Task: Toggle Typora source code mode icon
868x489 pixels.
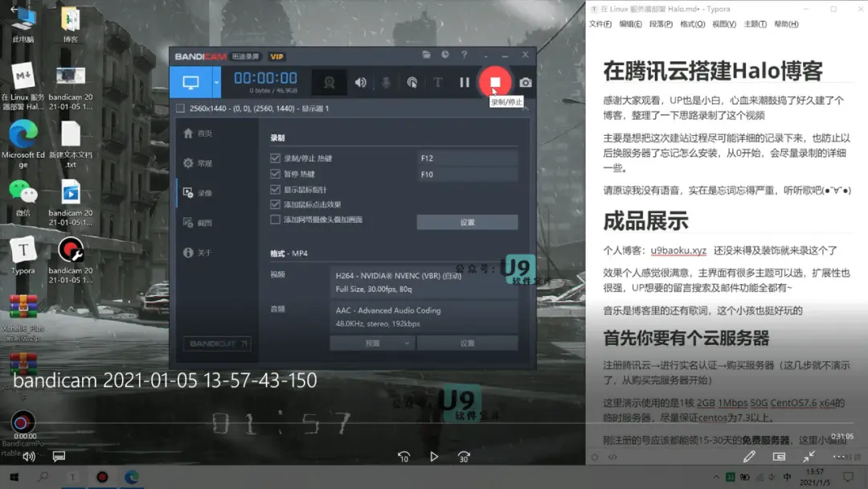Action: coord(612,458)
